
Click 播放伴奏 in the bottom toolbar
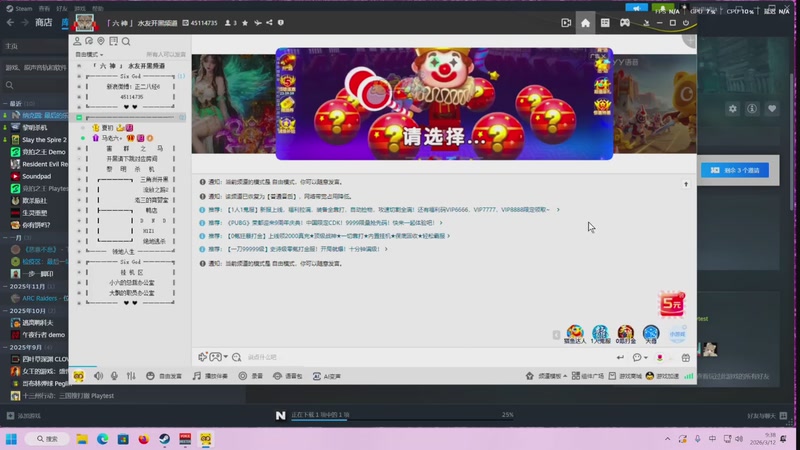(x=210, y=376)
